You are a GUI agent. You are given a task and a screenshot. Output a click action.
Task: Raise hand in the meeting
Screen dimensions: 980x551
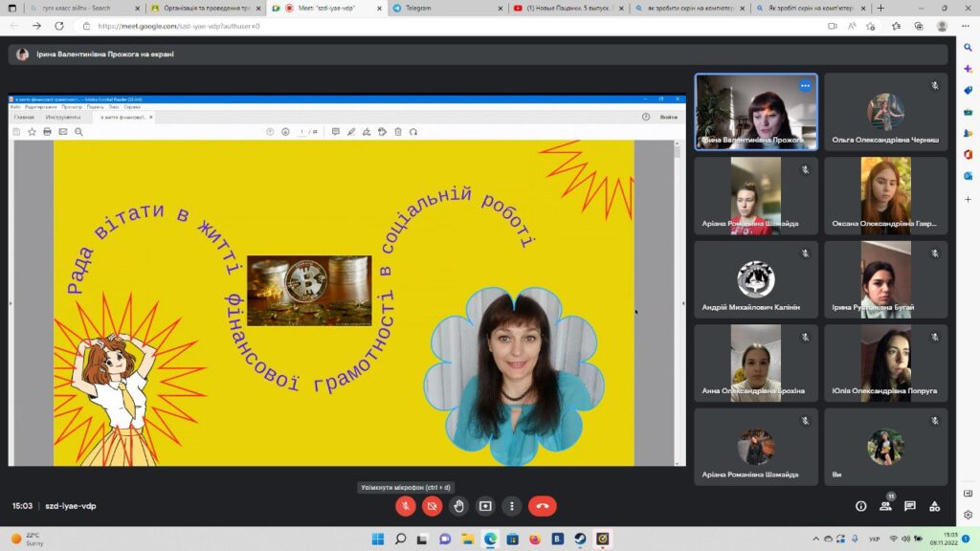[x=458, y=506]
